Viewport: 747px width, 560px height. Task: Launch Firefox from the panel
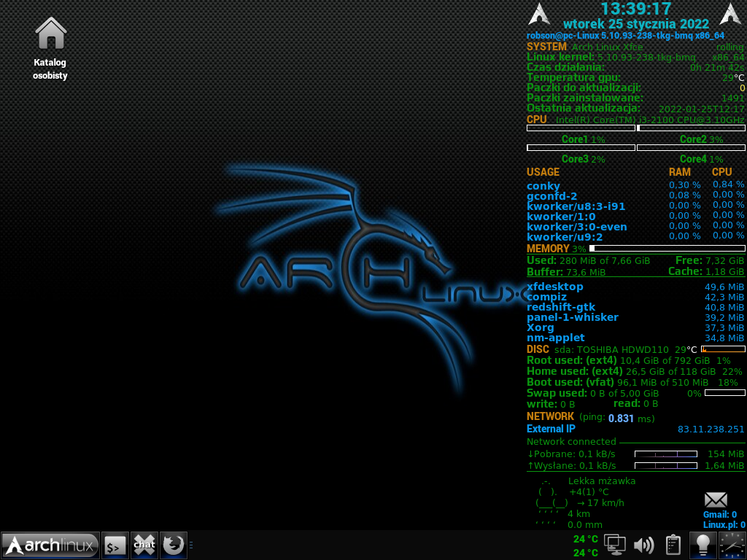(174, 545)
